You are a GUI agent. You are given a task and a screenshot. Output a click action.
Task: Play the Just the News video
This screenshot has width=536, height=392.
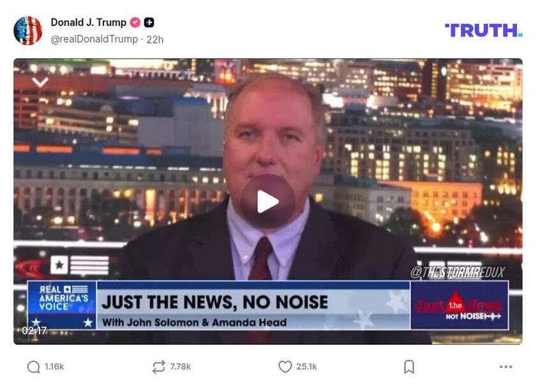(267, 201)
